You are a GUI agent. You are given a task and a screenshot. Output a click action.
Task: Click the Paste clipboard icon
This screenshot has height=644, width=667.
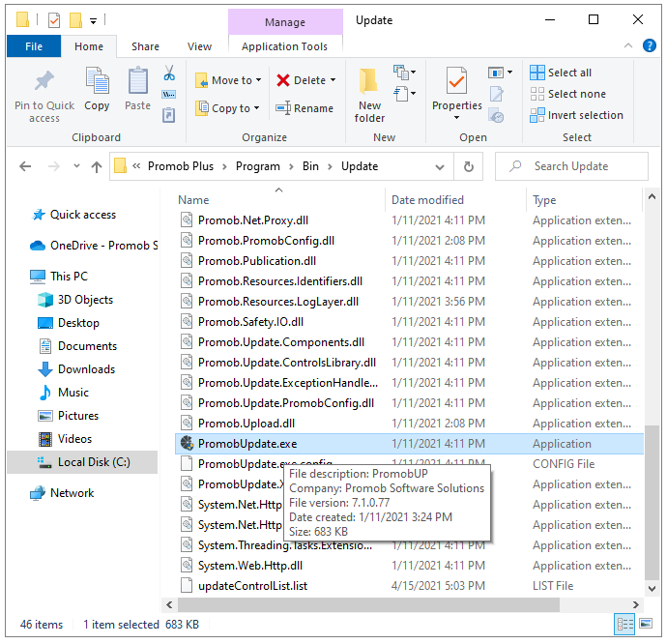[x=138, y=81]
